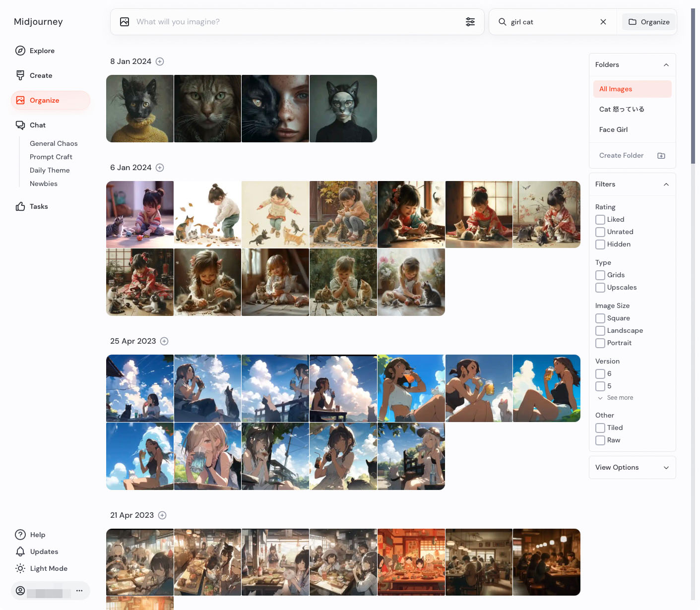Collapse the Filters panel
The image size is (700, 610).
pos(666,184)
